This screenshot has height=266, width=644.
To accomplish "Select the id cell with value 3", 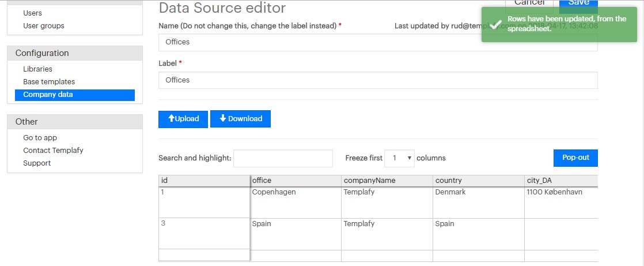I will (x=204, y=234).
